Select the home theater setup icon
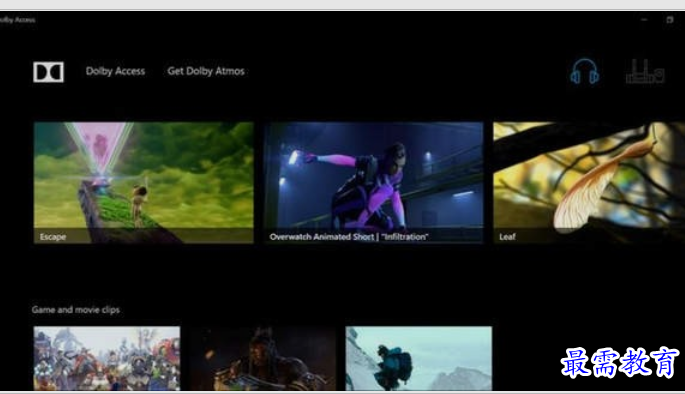The height and width of the screenshot is (394, 685). click(645, 72)
